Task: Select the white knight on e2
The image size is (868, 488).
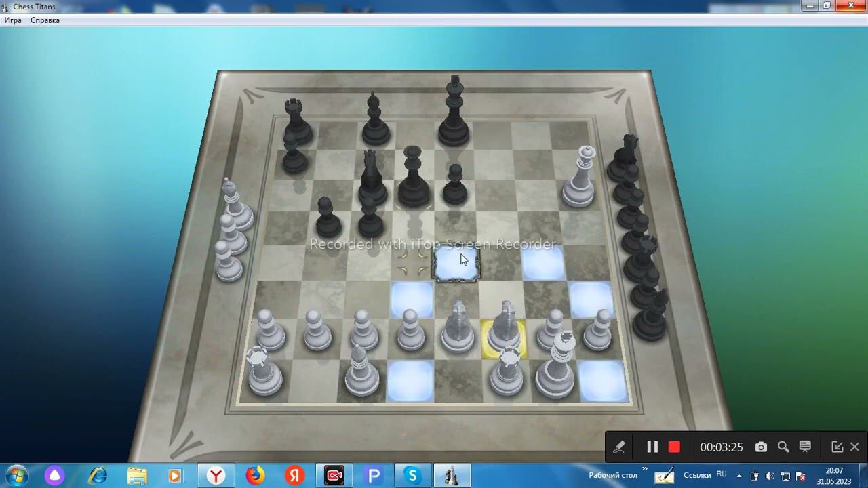Action: tap(458, 327)
